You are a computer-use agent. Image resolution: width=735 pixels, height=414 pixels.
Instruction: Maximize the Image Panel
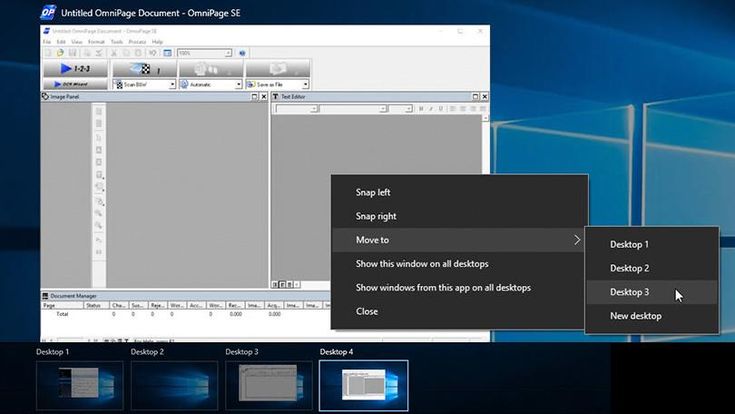click(x=254, y=97)
